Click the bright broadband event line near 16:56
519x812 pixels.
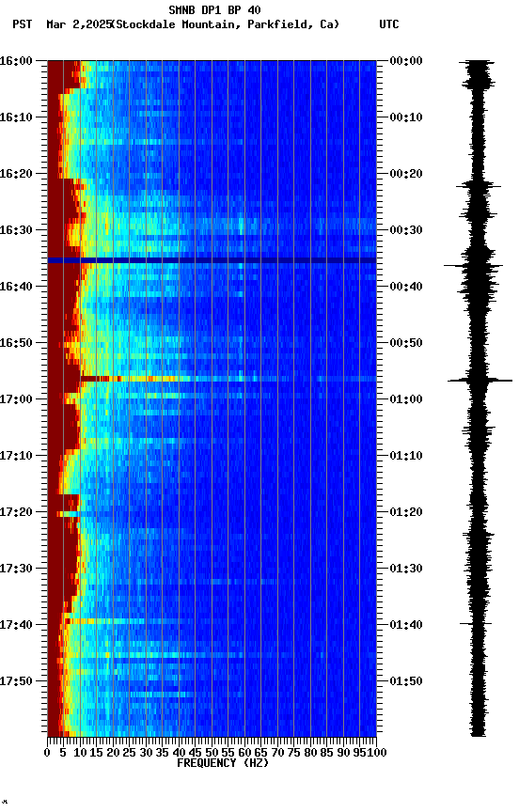(228, 379)
